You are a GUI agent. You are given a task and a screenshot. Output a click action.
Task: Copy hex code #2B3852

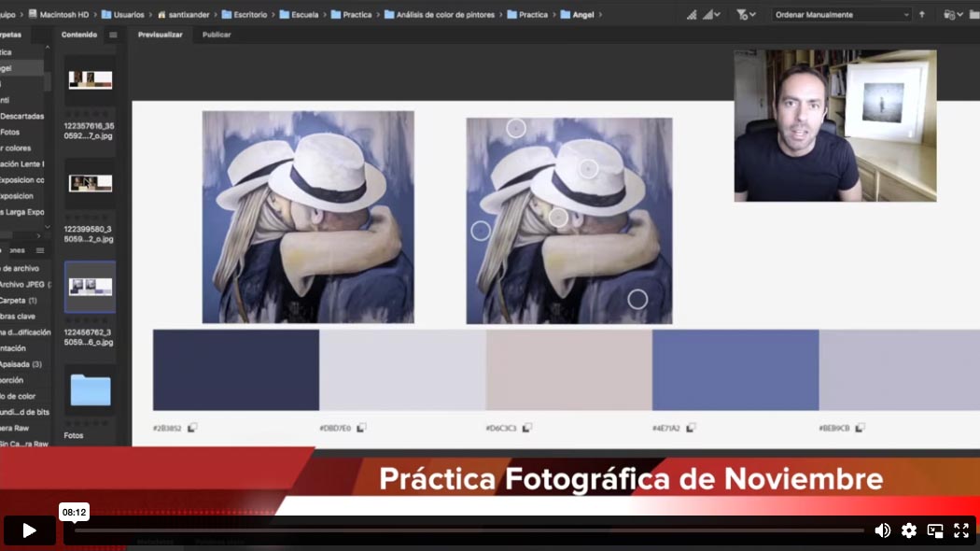pyautogui.click(x=192, y=428)
